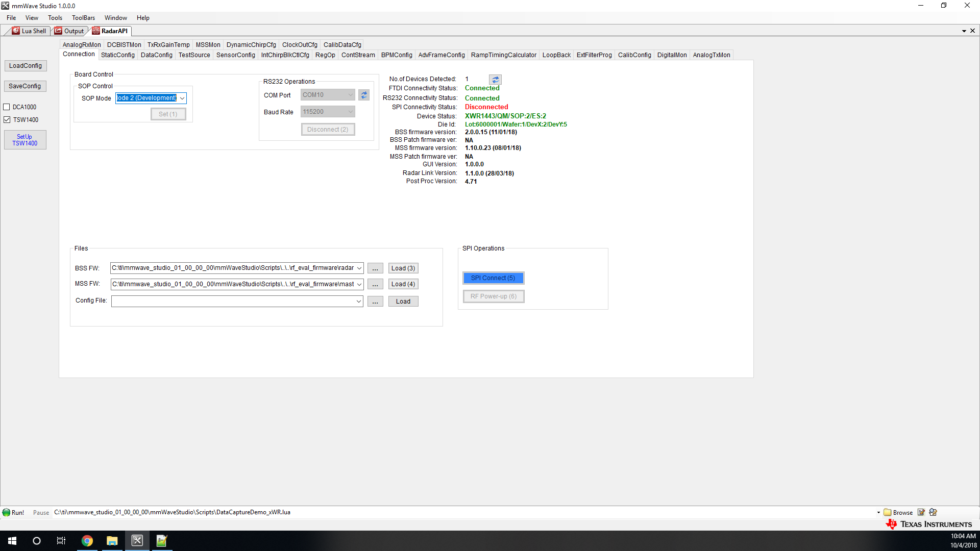
Task: Expand the script path history dropdown arrow
Action: pos(878,512)
